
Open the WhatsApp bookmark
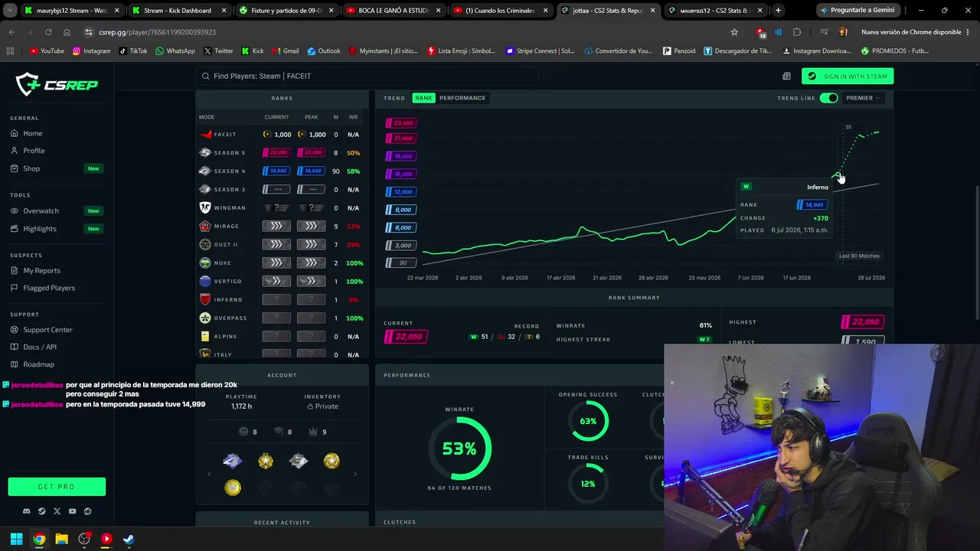pos(175,51)
